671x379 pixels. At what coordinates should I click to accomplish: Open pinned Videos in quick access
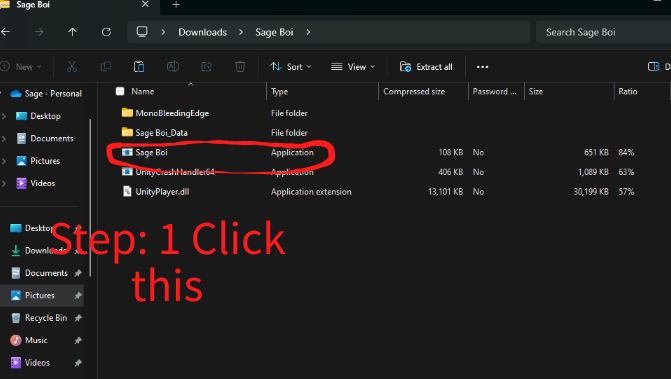45,363
